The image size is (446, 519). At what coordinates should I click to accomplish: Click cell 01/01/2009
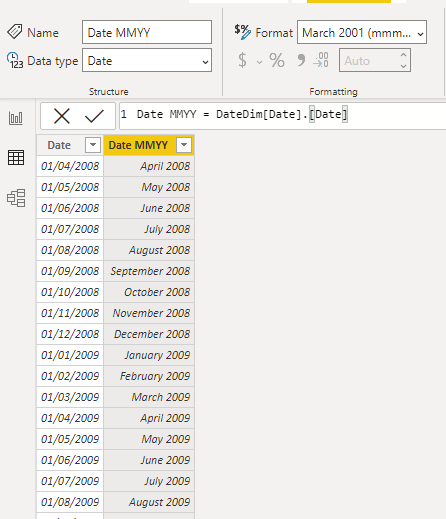click(x=70, y=355)
